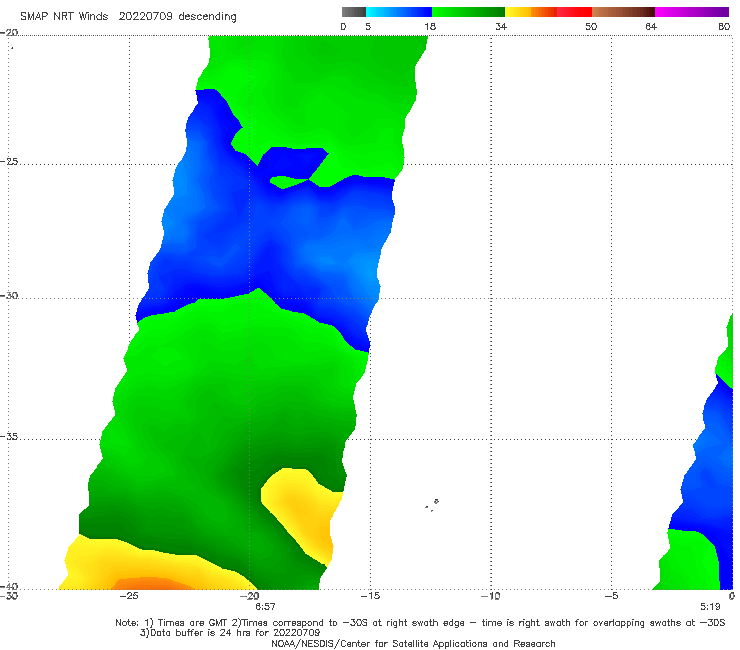Click the green segment of the color bar
Image resolution: width=740 pixels, height=650 pixels.
(468, 12)
